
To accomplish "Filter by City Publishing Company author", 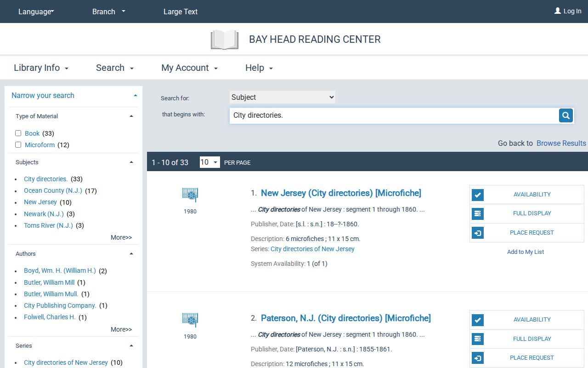I will click(60, 305).
